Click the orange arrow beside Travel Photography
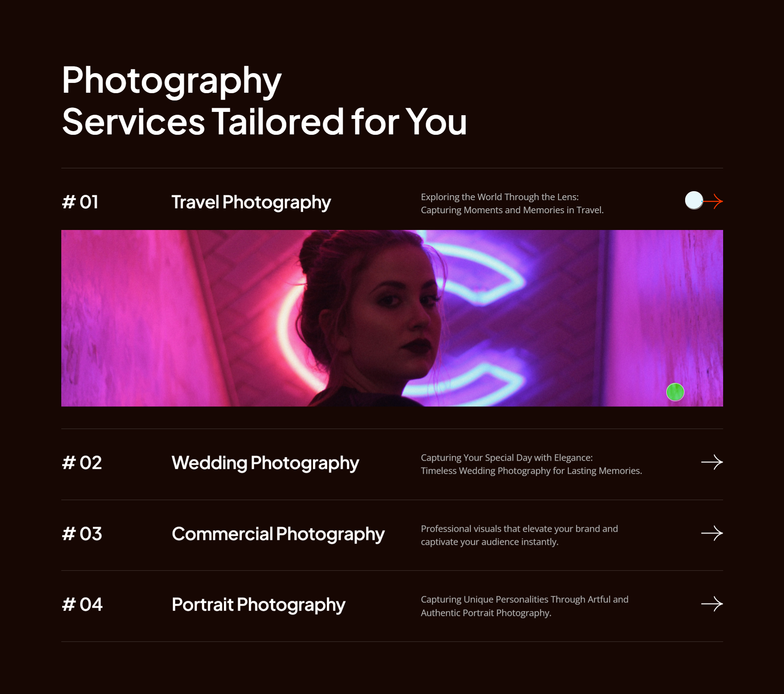Image resolution: width=784 pixels, height=694 pixels. click(713, 201)
